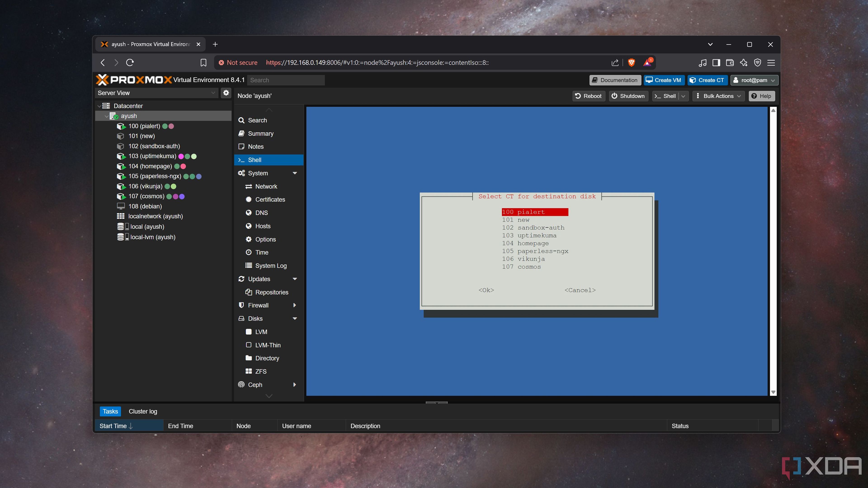Open Leo AI sparkle icon
Image resolution: width=868 pixels, height=488 pixels.
click(744, 63)
